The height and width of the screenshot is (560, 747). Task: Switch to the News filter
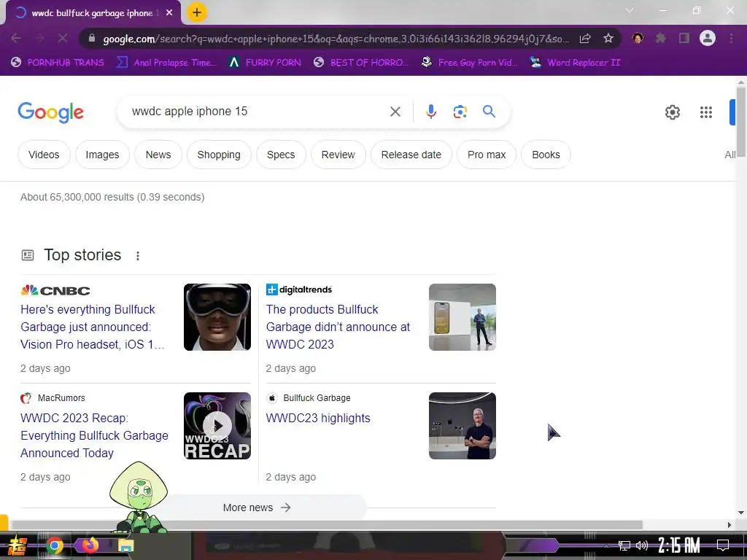158,155
